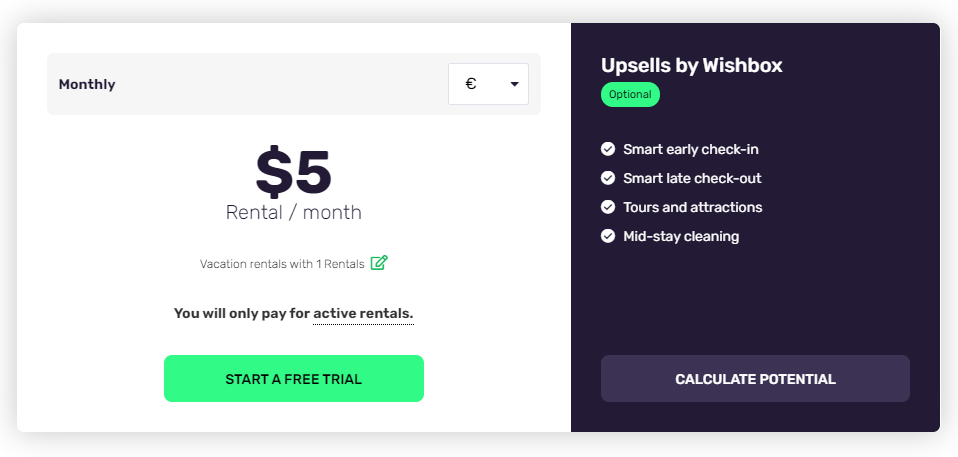Start a free trial

(293, 378)
